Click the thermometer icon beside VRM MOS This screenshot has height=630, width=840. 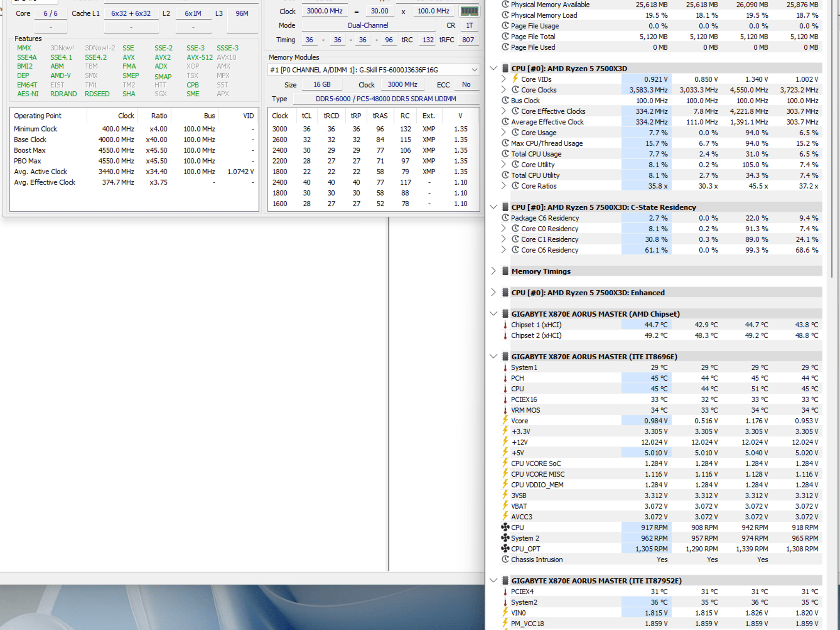[x=505, y=410]
